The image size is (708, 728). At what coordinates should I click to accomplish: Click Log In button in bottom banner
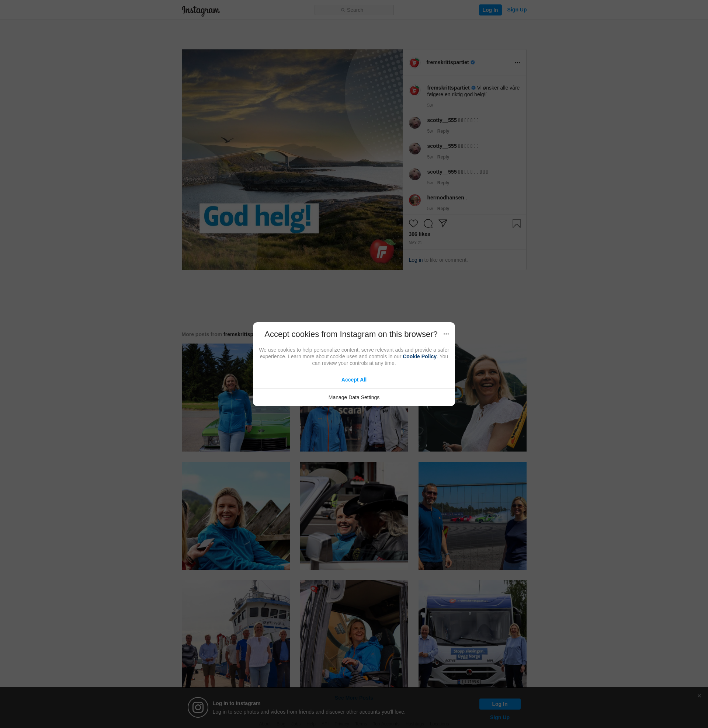tap(499, 704)
